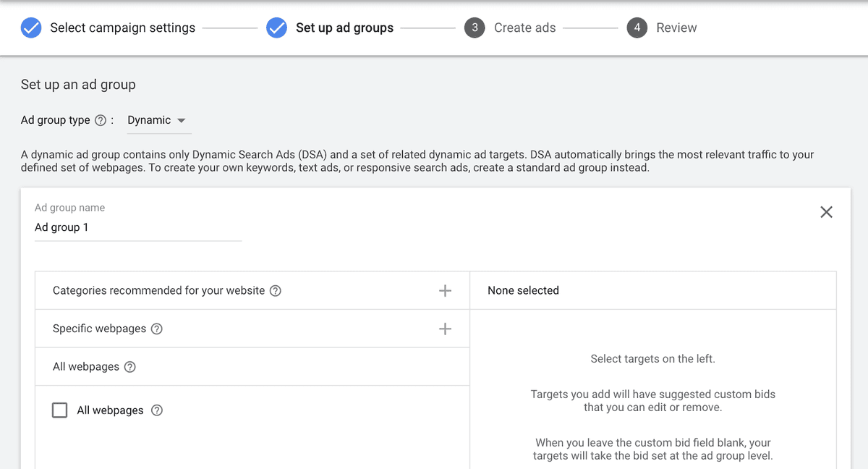The height and width of the screenshot is (469, 868).
Task: Expand the All webpages section row
Action: point(252,367)
